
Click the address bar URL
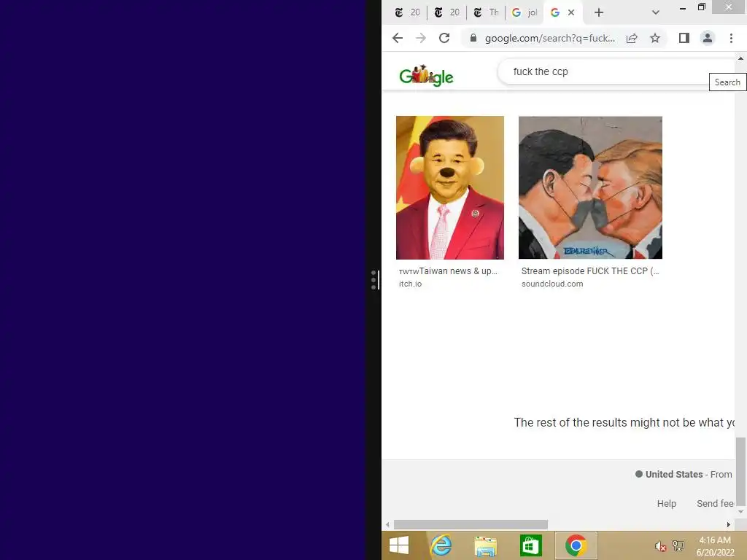550,38
